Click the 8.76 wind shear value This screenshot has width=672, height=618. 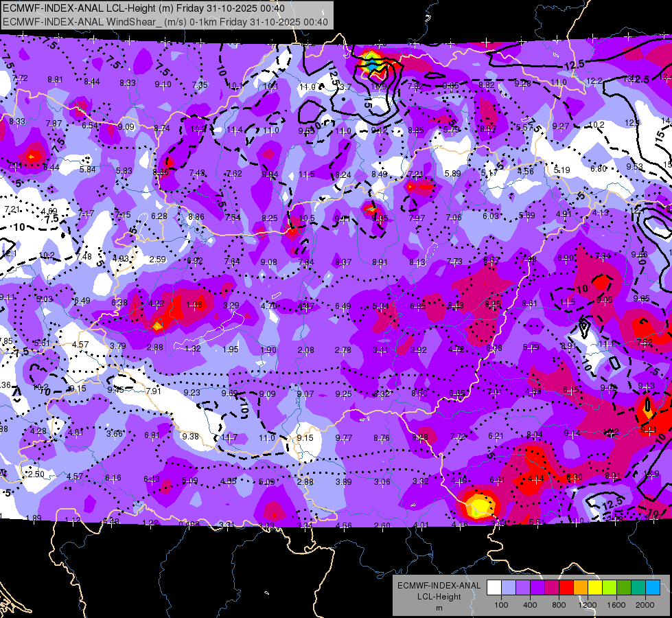point(382,437)
